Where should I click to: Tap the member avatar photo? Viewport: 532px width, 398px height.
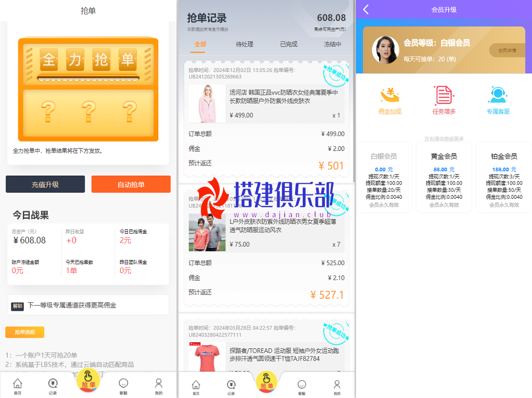tap(386, 50)
